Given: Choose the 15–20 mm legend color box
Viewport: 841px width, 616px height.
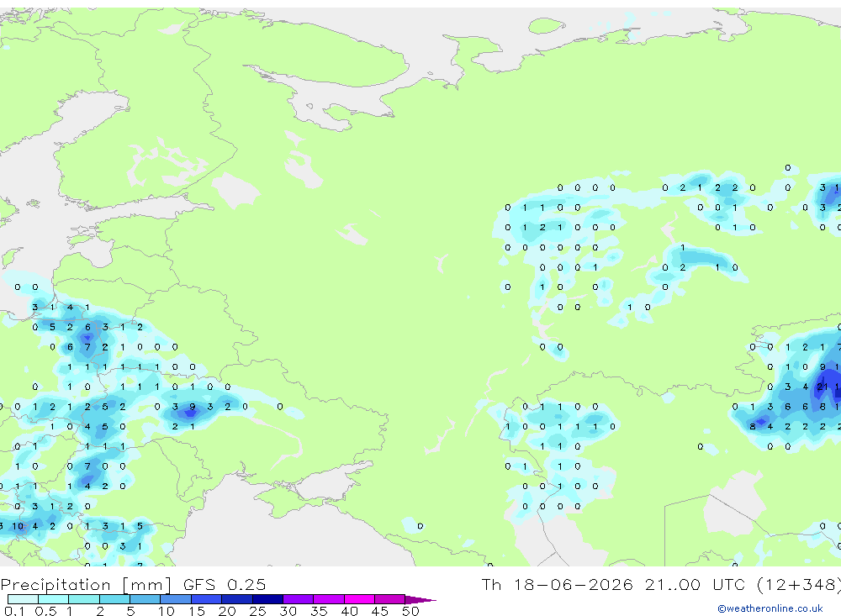Looking at the screenshot, I should point(207,599).
